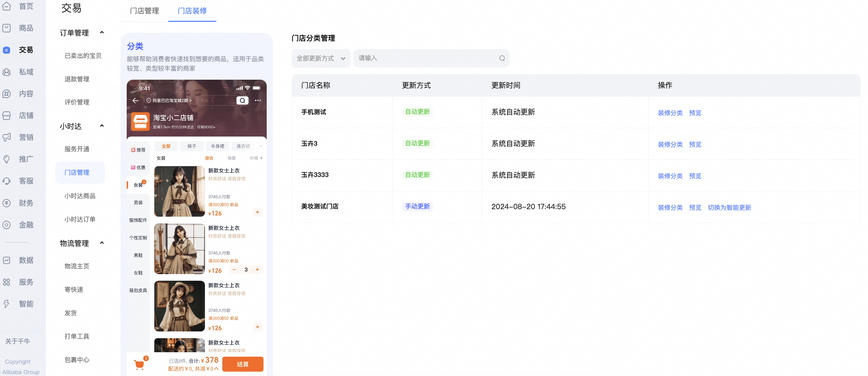Open the 首页 home icon in sidebar
The image size is (868, 376).
point(7,6)
